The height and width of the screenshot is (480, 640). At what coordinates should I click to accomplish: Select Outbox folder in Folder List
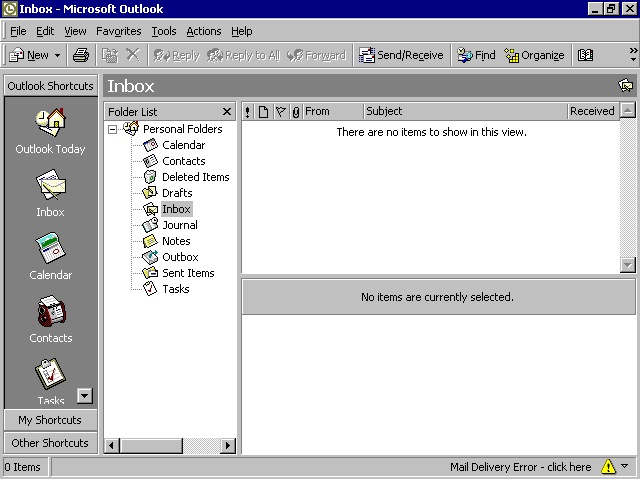pos(180,257)
